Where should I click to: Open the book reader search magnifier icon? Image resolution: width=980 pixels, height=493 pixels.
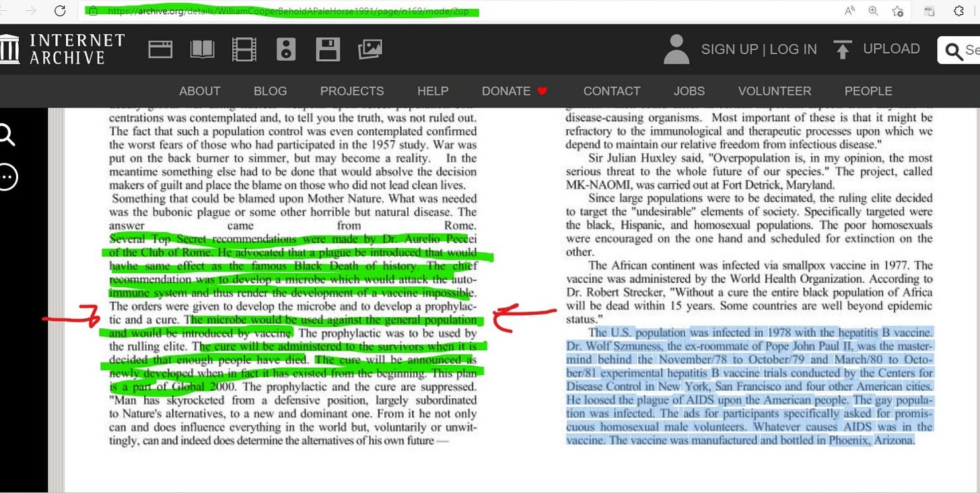(6, 135)
